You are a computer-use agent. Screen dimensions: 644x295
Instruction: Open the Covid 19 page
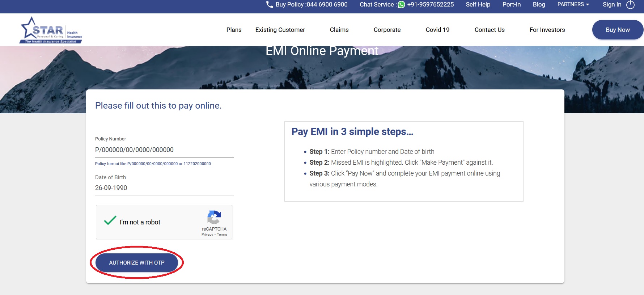[437, 30]
